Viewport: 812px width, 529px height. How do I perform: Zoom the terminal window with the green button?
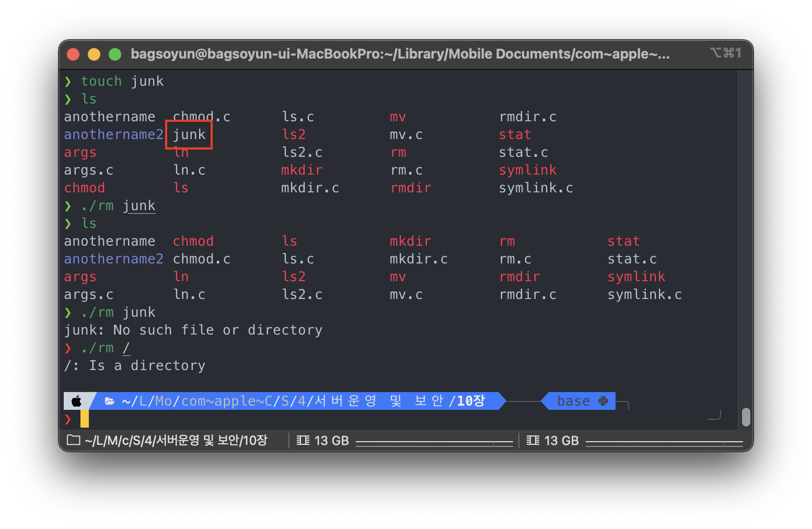click(115, 54)
